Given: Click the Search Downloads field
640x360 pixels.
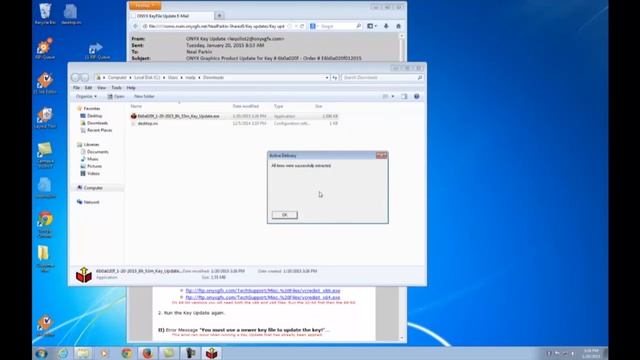Looking at the screenshot, I should pos(382,78).
